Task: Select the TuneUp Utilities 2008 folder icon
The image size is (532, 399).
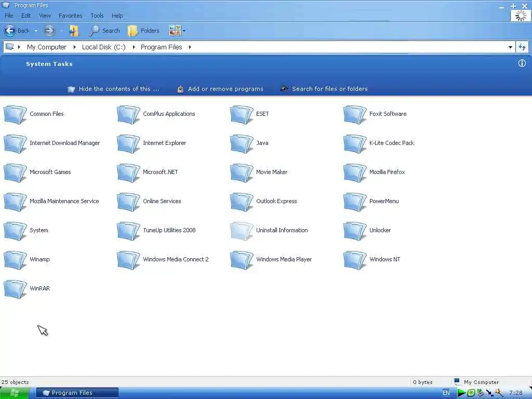Action: click(x=129, y=231)
